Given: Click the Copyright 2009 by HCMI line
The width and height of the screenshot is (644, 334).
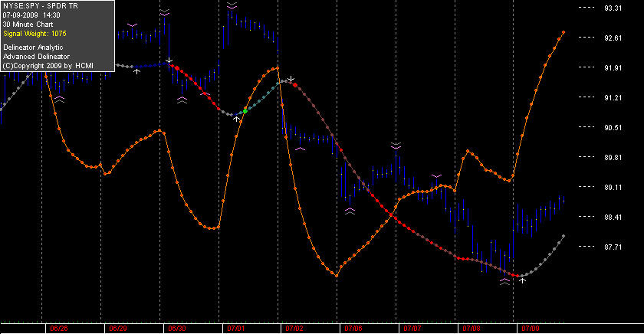Looking at the screenshot, I should 48,66.
